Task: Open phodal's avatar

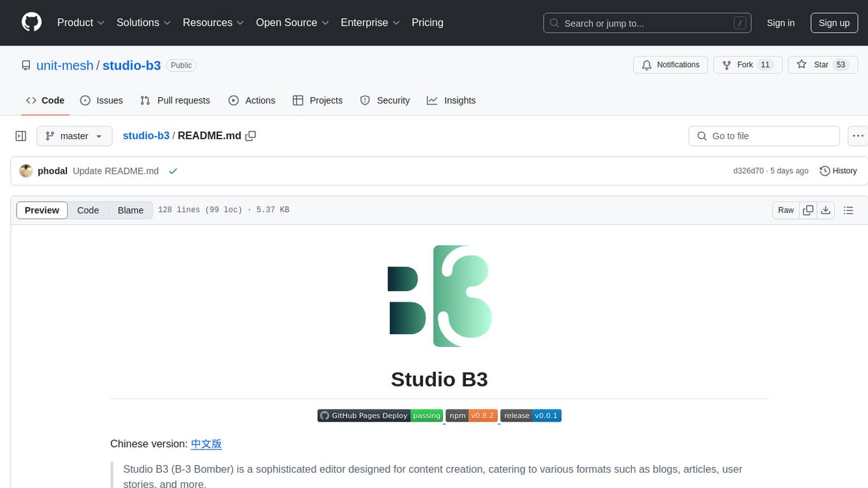Action: click(x=26, y=171)
